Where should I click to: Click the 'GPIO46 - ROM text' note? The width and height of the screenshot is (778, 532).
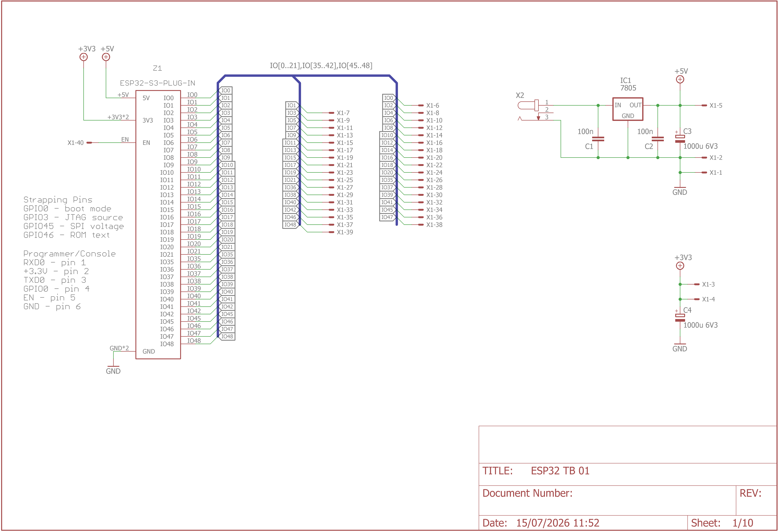66,235
